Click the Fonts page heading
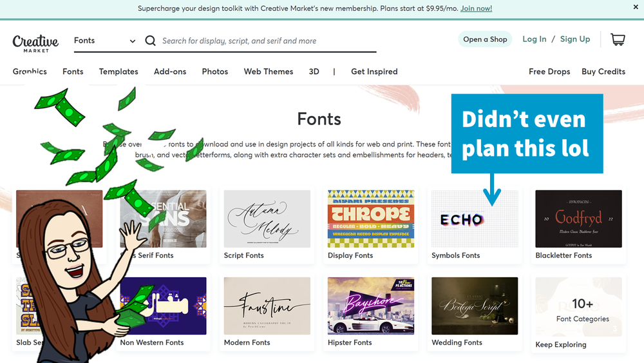This screenshot has width=644, height=363. (x=319, y=119)
